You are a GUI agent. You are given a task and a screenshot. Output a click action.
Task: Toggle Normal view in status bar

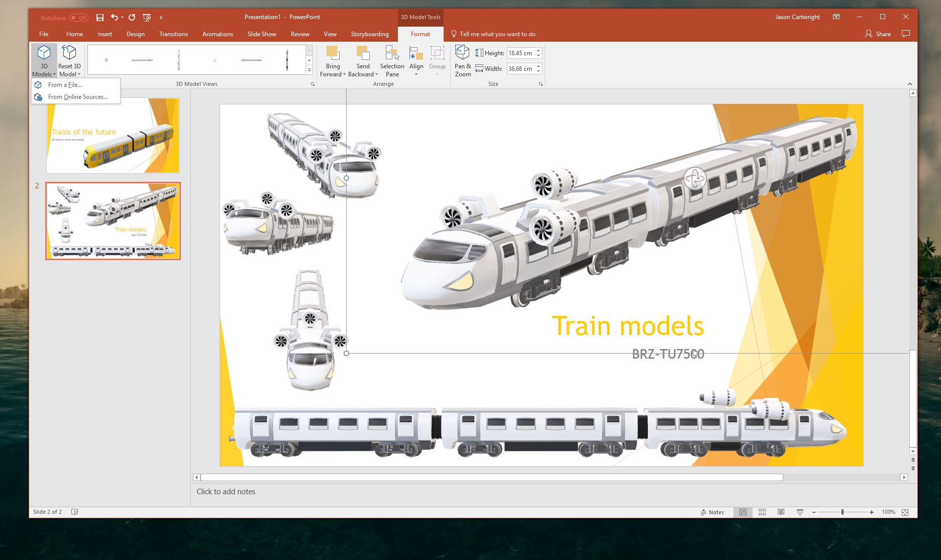[x=743, y=512]
